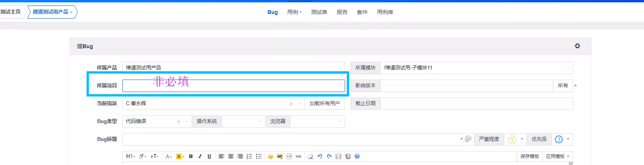Open 浏览器 dropdown
This screenshot has height=165, width=644.
(x=318, y=122)
